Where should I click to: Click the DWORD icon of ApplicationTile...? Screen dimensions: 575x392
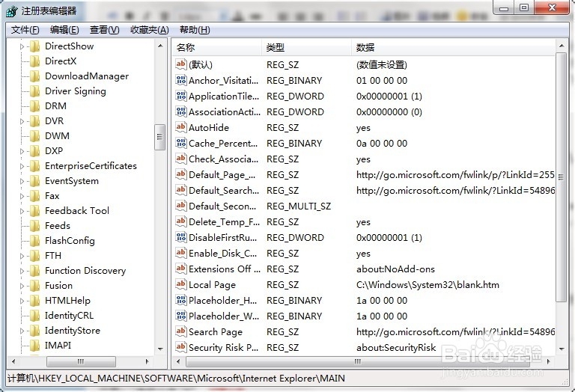tap(181, 96)
